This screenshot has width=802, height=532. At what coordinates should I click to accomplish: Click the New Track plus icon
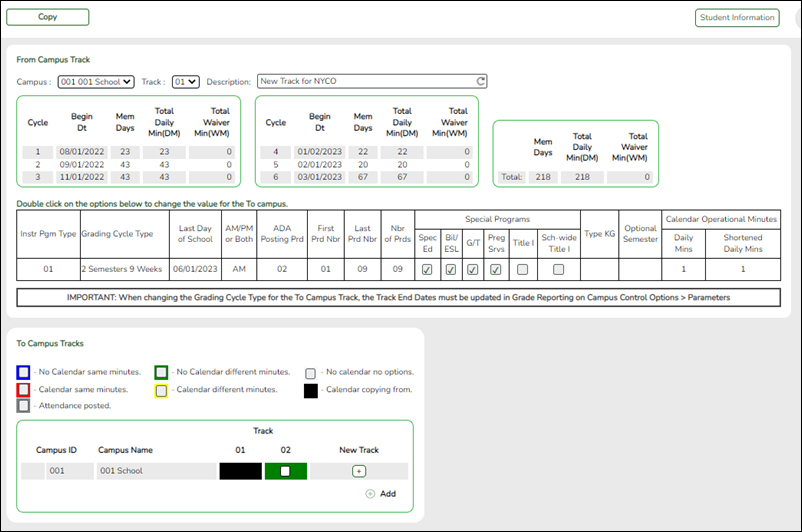(x=359, y=471)
